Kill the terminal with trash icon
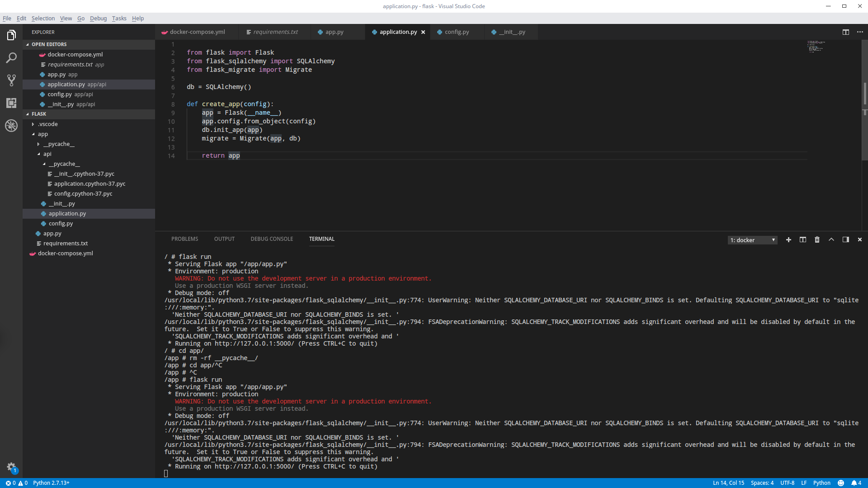Screen dimensions: 868x488 pos(817,240)
